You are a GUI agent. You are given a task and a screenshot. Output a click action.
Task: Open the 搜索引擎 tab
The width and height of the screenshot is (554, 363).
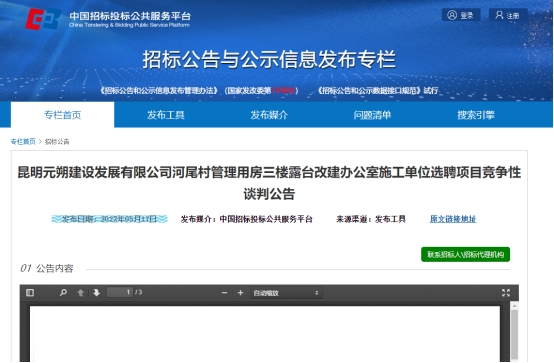(x=476, y=115)
